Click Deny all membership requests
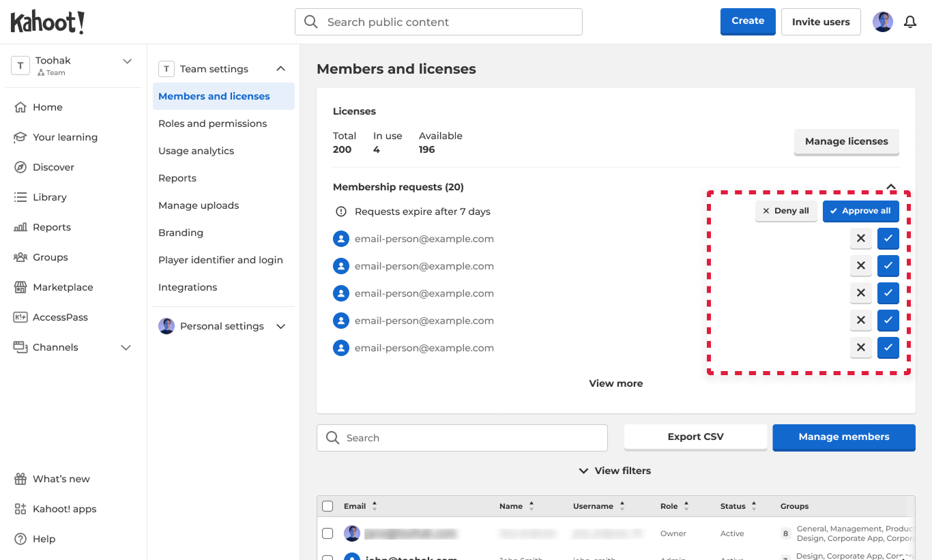Viewport: 932px width, 560px height. tap(786, 211)
